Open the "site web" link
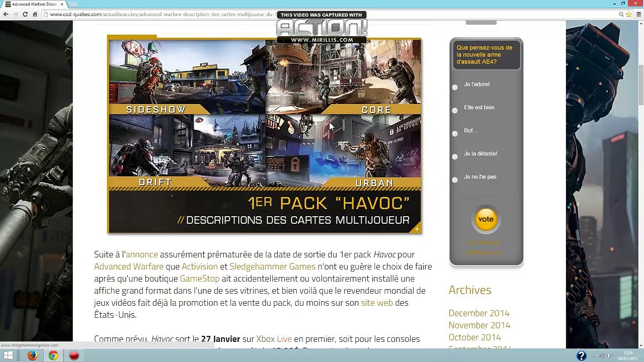The height and width of the screenshot is (362, 644). point(377,303)
